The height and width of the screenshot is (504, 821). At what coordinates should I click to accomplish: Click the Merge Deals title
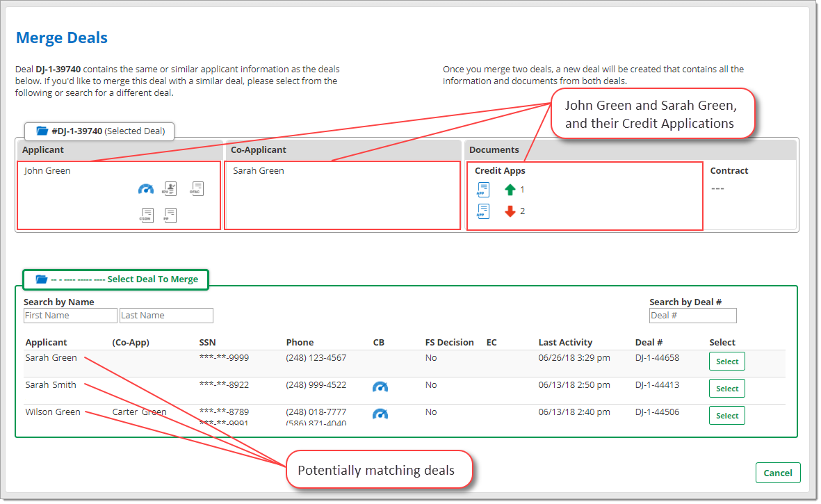tap(62, 38)
